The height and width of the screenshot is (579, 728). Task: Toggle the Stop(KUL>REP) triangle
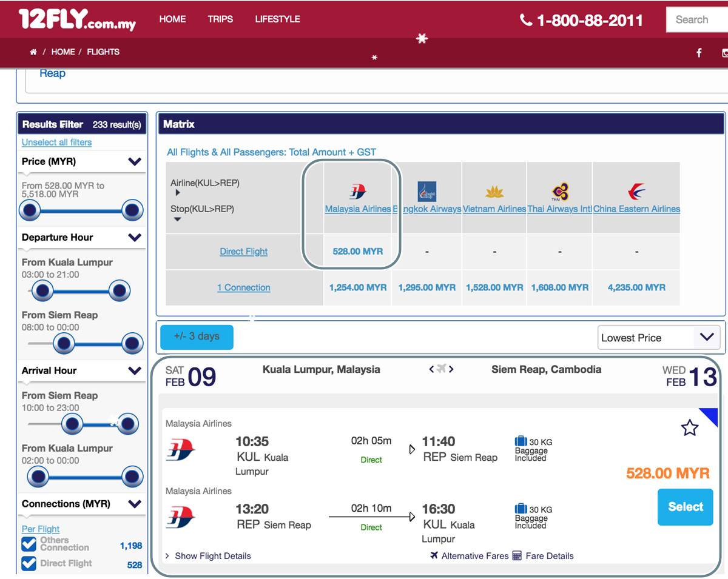pyautogui.click(x=178, y=219)
